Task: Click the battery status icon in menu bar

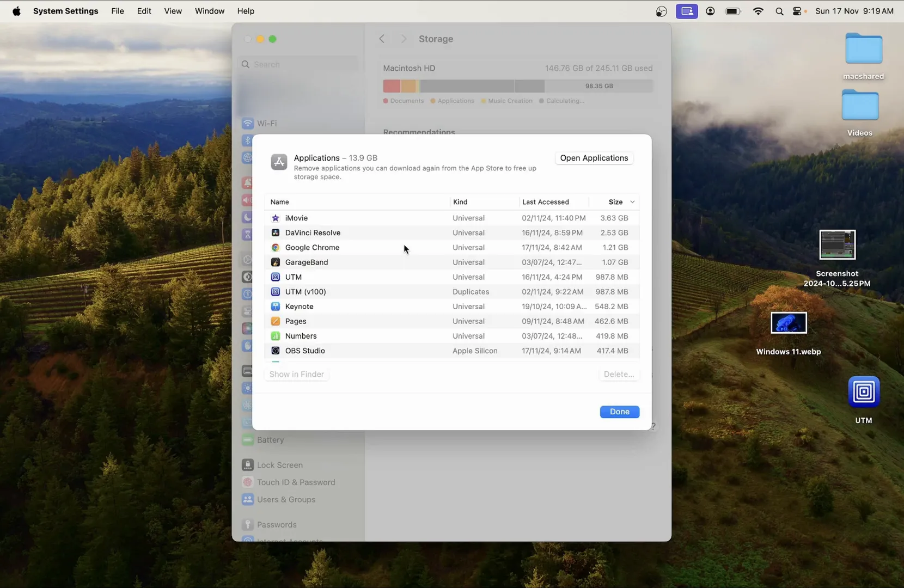Action: (x=733, y=11)
